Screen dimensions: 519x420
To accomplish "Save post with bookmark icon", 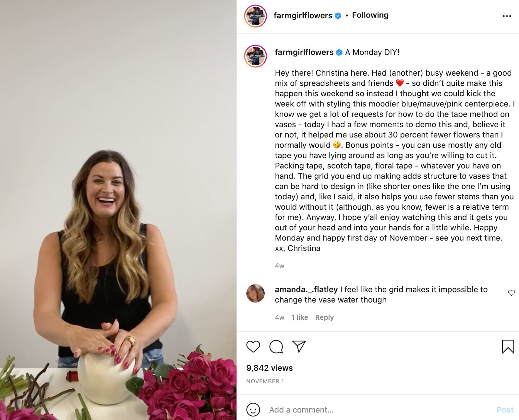I will point(508,346).
